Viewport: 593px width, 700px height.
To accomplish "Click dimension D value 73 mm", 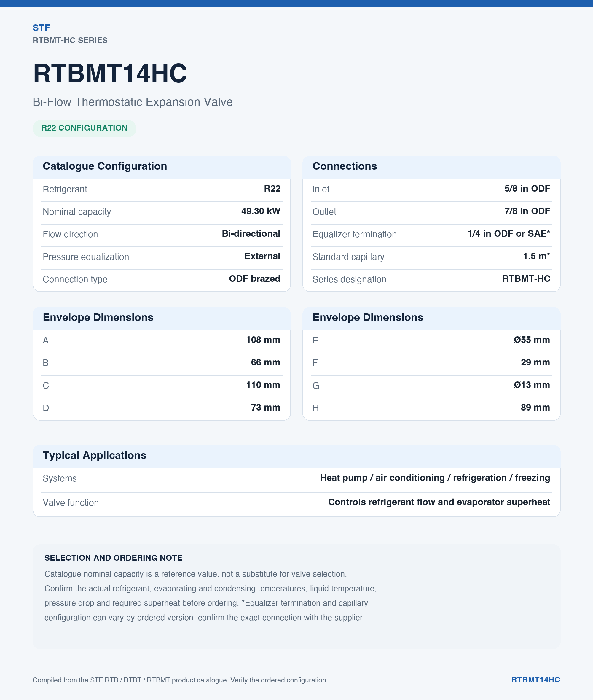I will point(266,408).
